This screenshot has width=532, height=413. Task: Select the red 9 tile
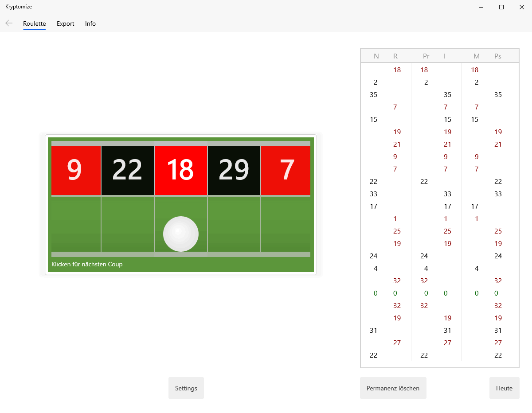tap(76, 170)
